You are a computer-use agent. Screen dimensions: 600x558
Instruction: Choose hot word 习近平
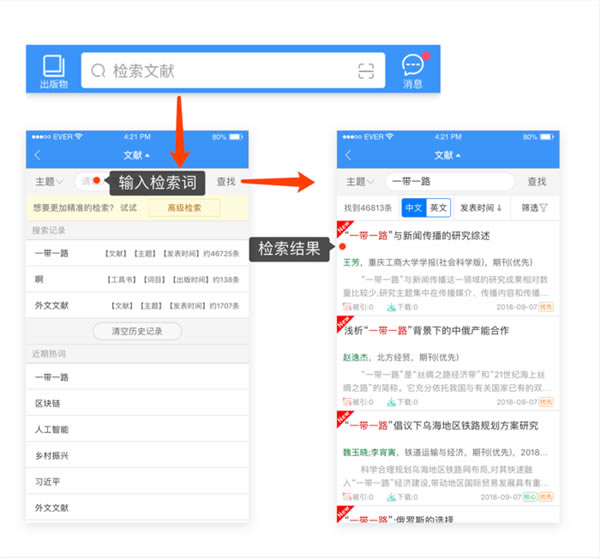tap(137, 481)
